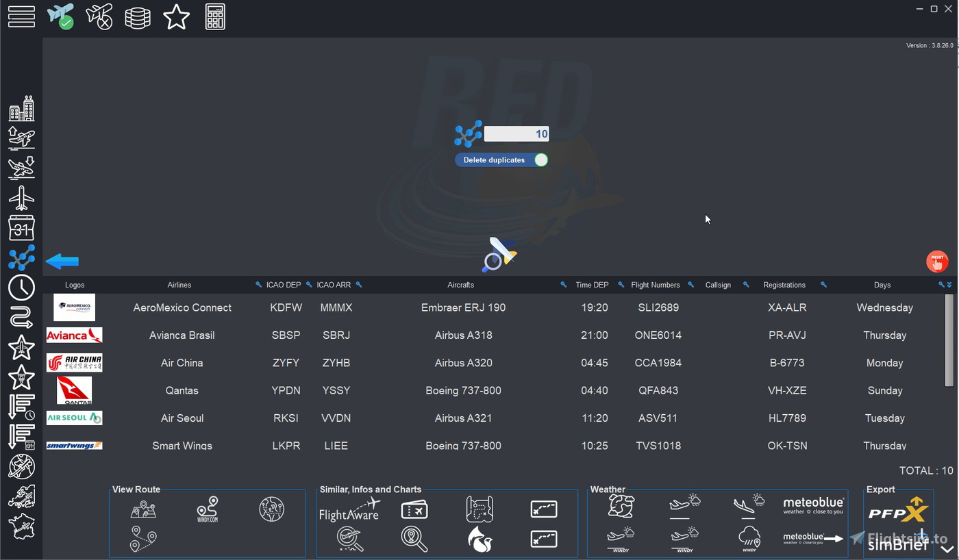
Task: Click the PFPX export icon
Action: point(897,509)
